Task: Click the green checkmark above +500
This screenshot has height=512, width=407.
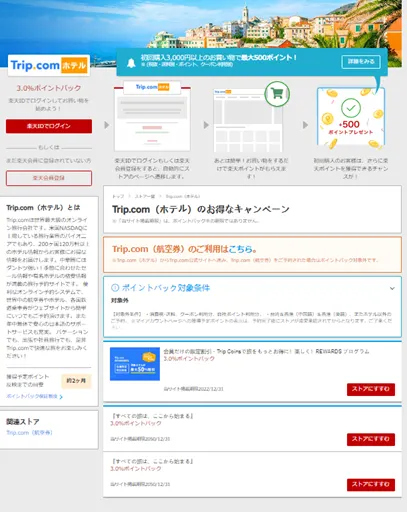Action: click(351, 108)
